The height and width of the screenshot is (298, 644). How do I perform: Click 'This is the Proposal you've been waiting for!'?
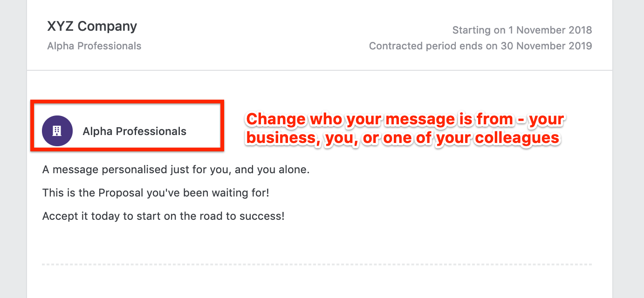tap(156, 193)
